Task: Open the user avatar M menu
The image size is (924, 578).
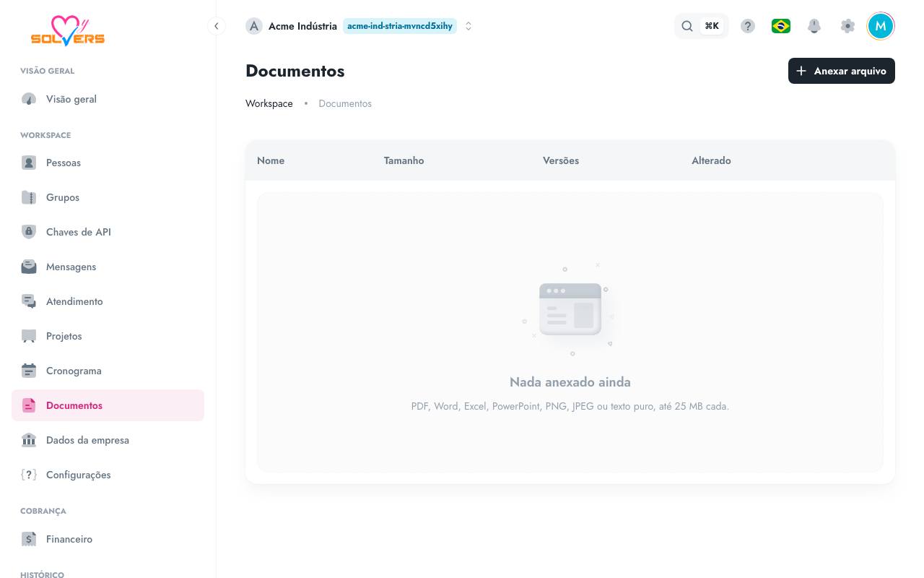Action: (881, 26)
